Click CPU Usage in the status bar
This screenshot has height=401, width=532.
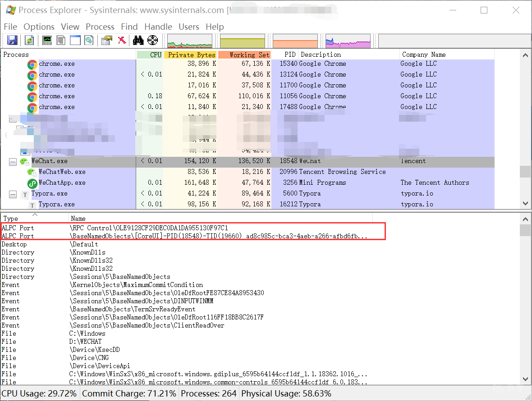(39, 393)
